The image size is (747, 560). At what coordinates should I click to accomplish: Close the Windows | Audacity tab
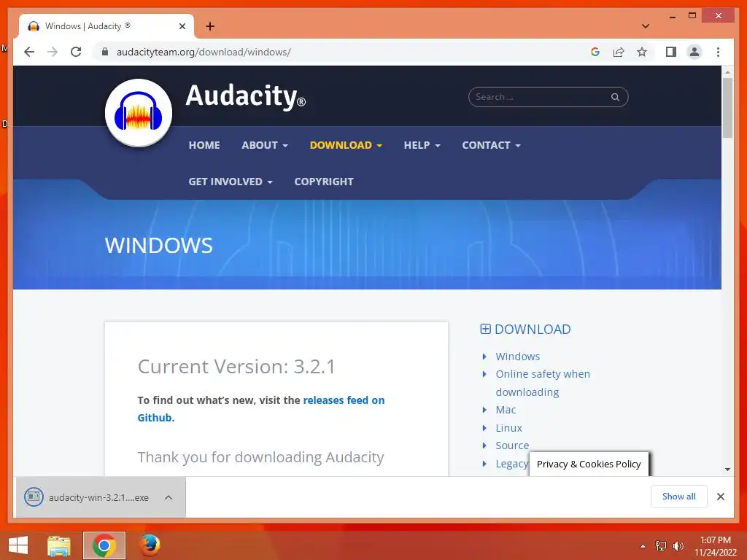pyautogui.click(x=182, y=26)
